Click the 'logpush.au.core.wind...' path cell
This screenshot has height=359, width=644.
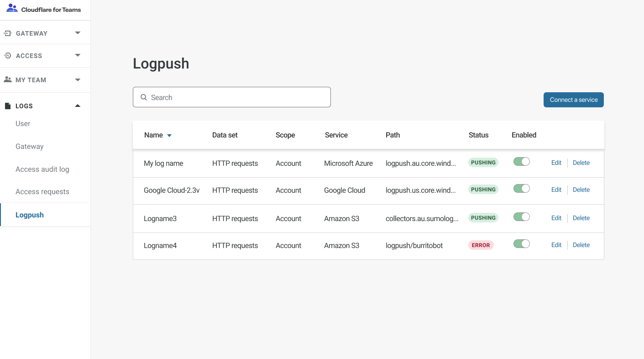point(421,163)
